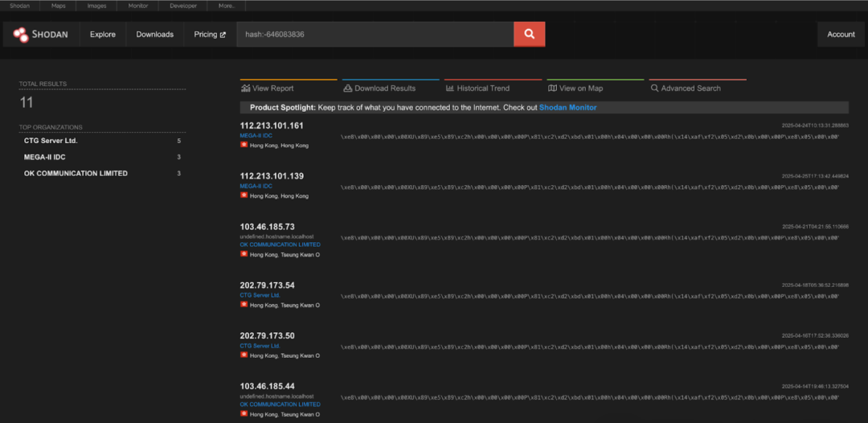Click the search field containing hash:-646083836
The width and height of the screenshot is (868, 423).
tap(375, 35)
